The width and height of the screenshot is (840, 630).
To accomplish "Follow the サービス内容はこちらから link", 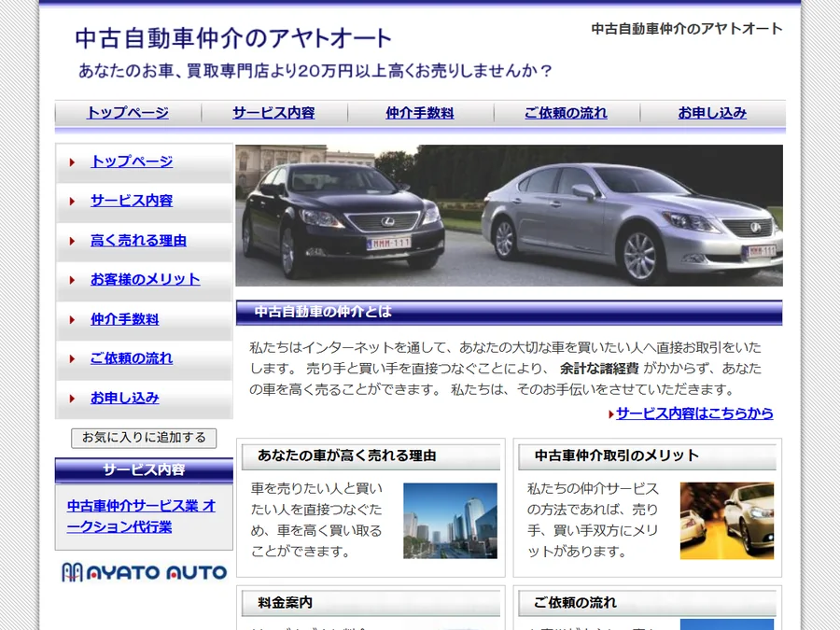I will (x=694, y=413).
